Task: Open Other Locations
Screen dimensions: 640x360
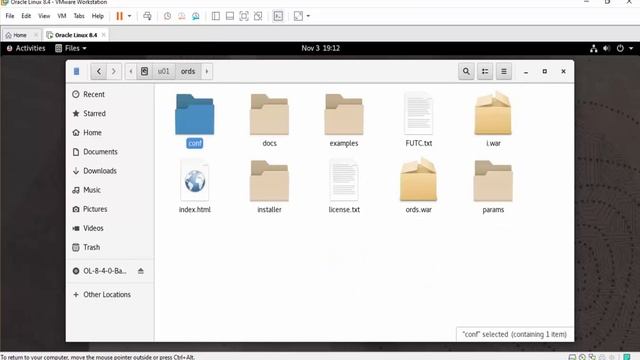Action: point(110,295)
